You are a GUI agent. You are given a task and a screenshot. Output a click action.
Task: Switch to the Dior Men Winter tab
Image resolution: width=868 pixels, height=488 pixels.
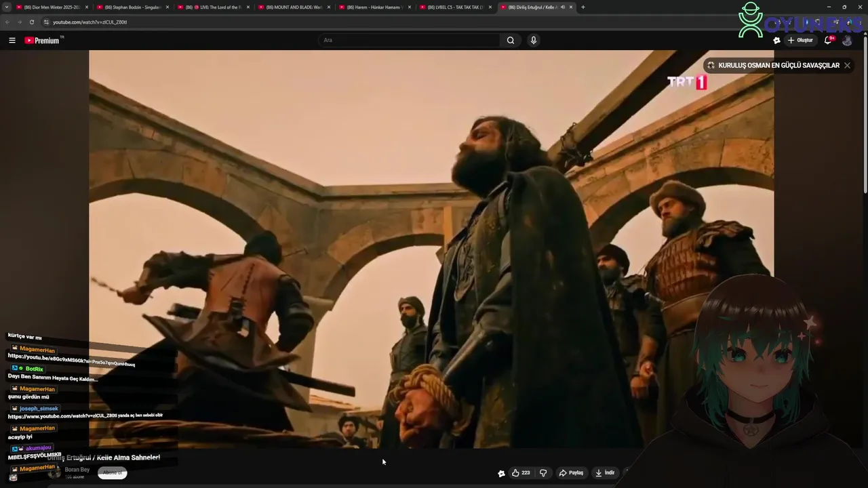coord(52,7)
